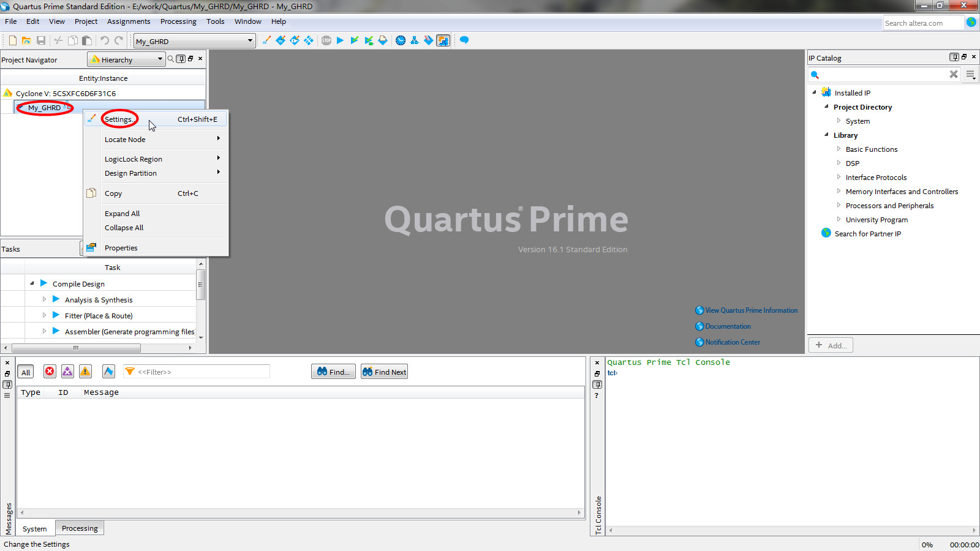Toggle the critical warning messages filter

click(67, 372)
